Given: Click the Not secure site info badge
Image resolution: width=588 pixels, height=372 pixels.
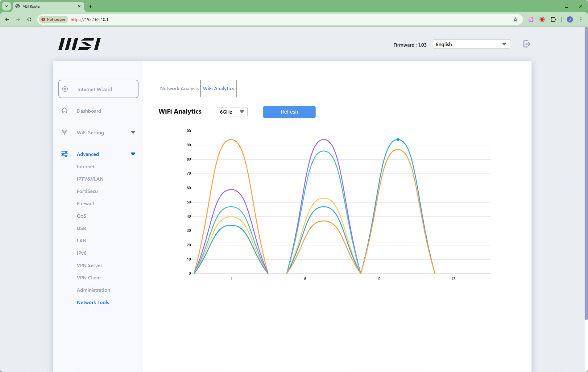Looking at the screenshot, I should (x=53, y=19).
